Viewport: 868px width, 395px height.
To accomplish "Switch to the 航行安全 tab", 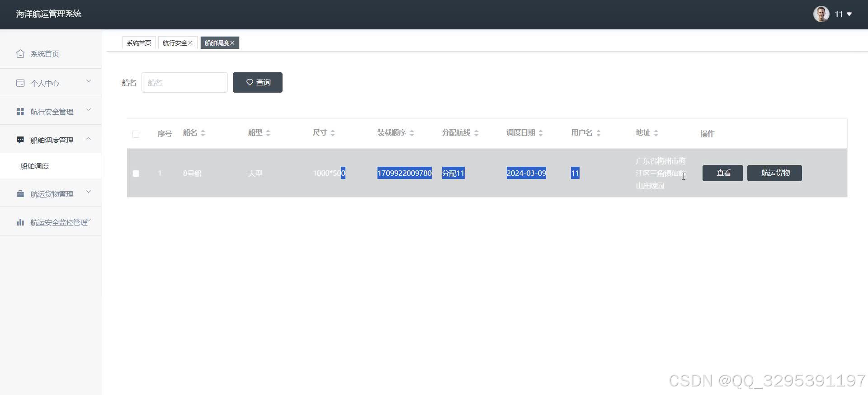I will [x=175, y=43].
